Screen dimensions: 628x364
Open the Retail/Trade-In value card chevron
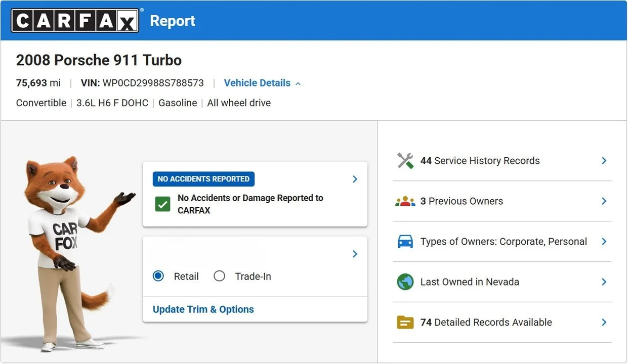tap(355, 254)
